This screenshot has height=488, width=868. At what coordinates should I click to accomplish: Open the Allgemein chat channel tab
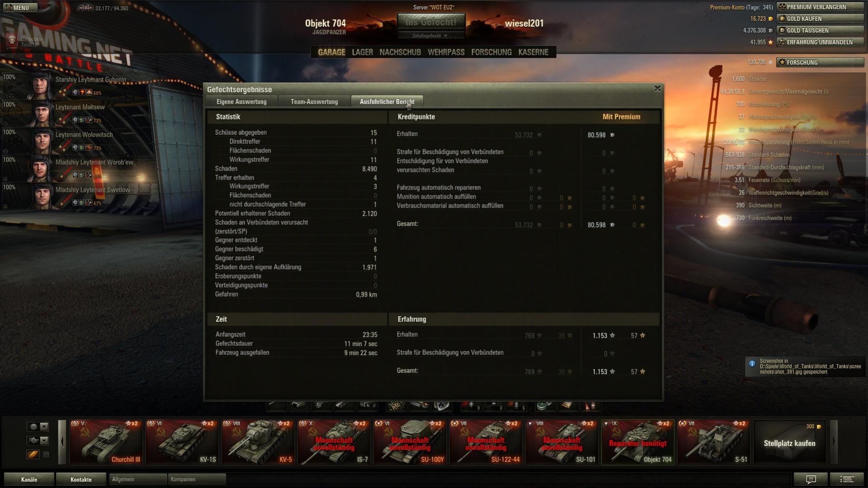[x=138, y=479]
